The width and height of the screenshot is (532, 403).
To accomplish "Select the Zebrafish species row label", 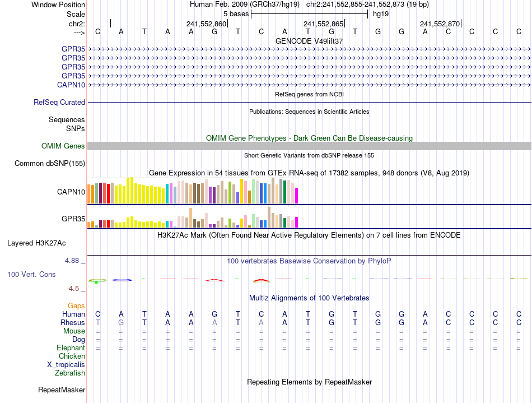I will click(x=70, y=373).
